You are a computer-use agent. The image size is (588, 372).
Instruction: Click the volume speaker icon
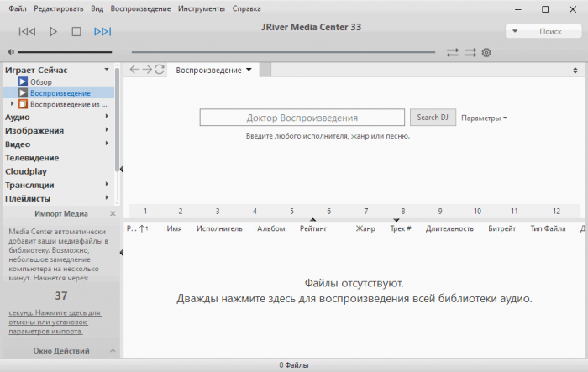coord(10,52)
